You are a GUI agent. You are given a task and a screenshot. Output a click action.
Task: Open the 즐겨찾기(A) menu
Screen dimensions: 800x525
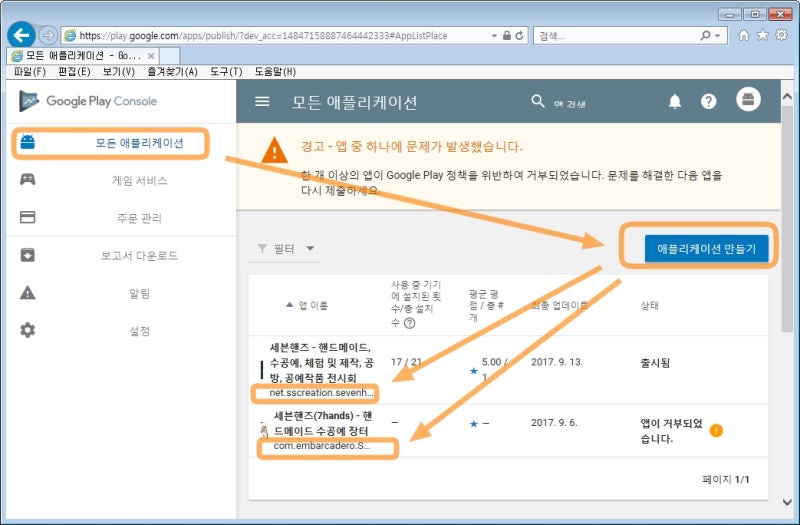click(172, 71)
